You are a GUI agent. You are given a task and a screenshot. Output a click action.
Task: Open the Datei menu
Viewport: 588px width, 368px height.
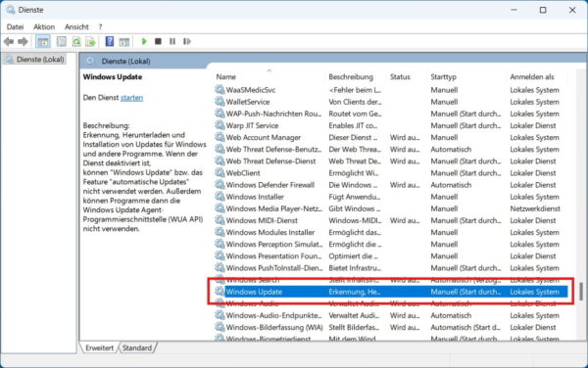[15, 27]
